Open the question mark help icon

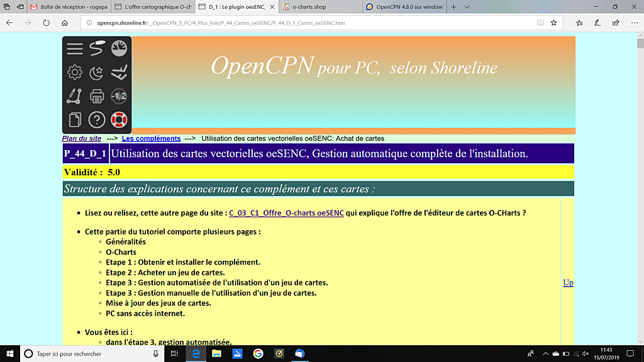[x=97, y=120]
